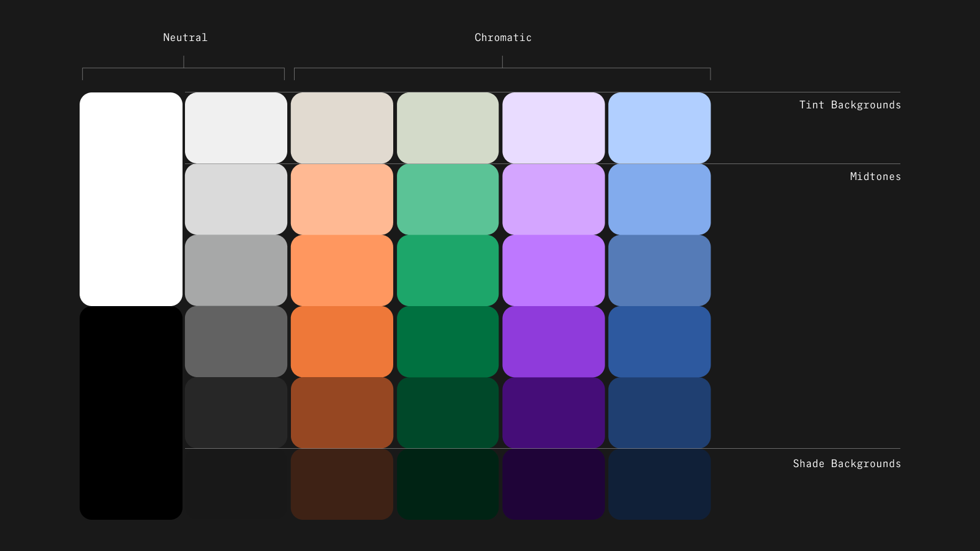980x551 pixels.
Task: Select the light sky blue tint swatch
Action: 660,128
